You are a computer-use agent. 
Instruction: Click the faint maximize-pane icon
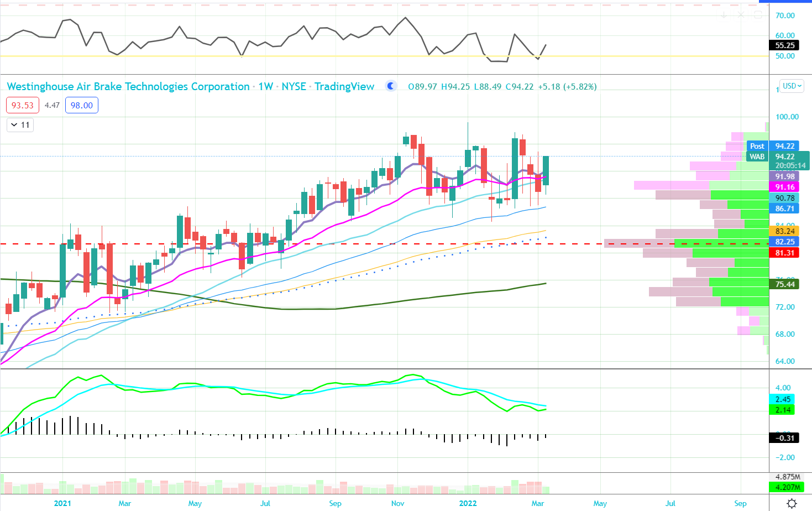coord(758,14)
